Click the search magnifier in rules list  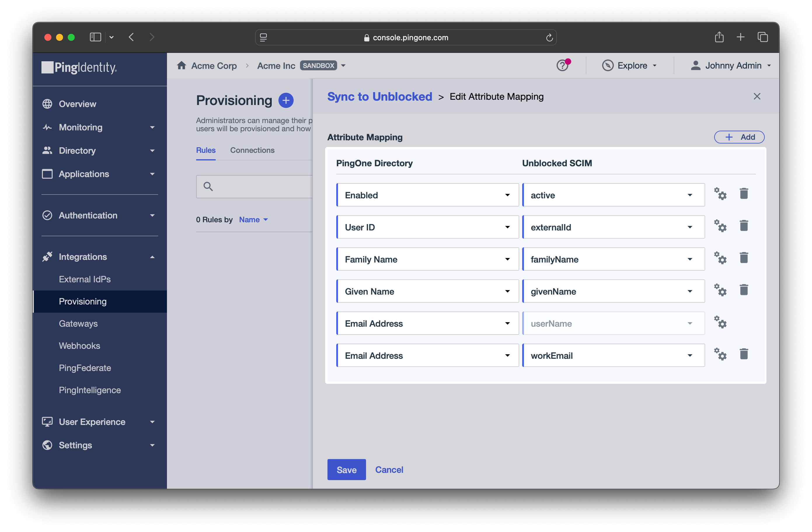coord(208,187)
